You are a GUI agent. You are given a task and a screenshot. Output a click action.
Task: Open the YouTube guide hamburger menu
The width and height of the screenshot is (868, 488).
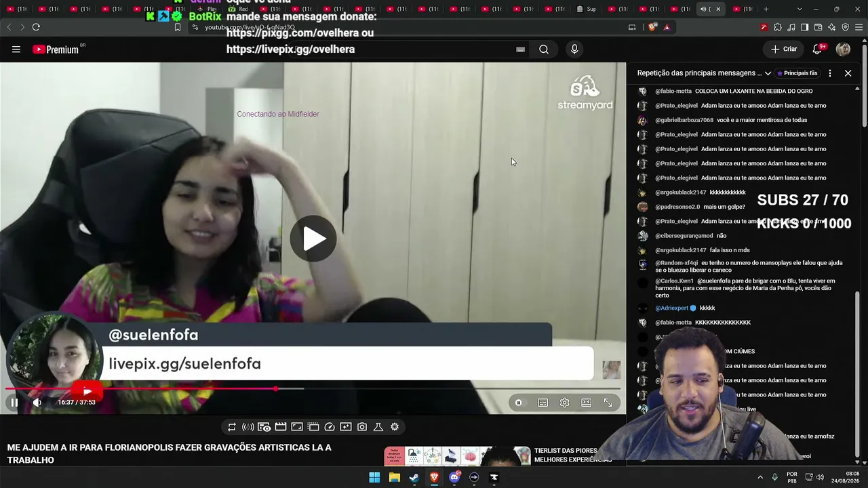coord(16,49)
